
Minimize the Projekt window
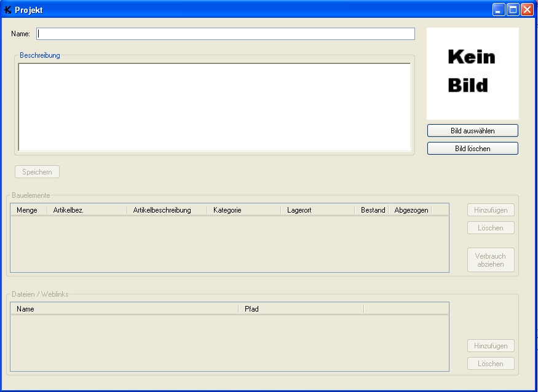tap(499, 10)
